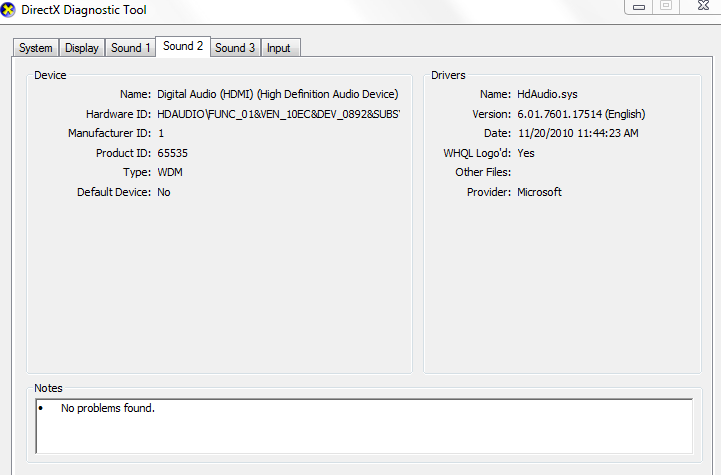The height and width of the screenshot is (475, 721).
Task: Click the 'Hardware ID:' label
Action: click(118, 114)
